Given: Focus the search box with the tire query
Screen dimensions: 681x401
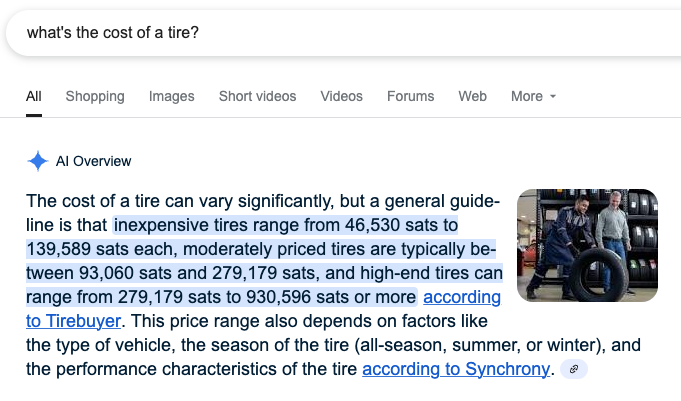Looking at the screenshot, I should (x=343, y=33).
